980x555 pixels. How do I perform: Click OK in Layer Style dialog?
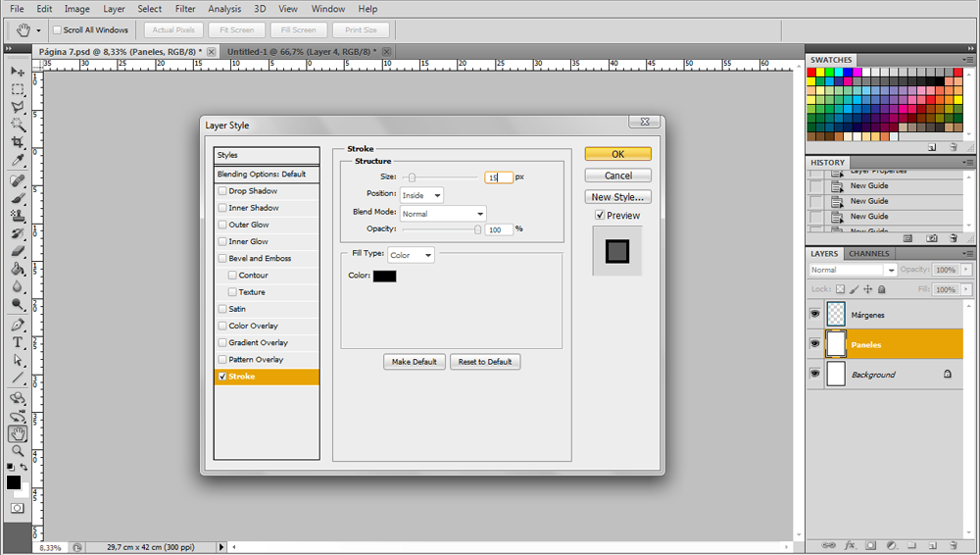(x=617, y=154)
